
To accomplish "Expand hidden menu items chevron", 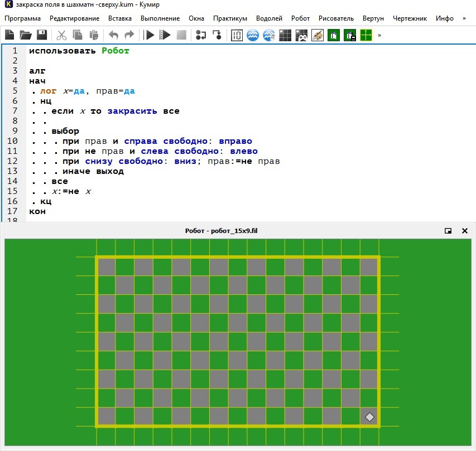I will pos(464,18).
